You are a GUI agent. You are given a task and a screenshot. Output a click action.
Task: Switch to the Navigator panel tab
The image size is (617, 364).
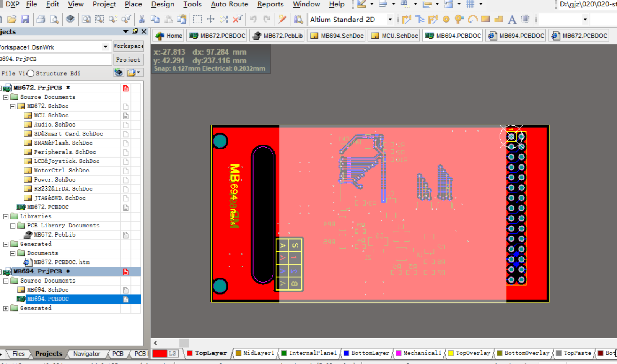tap(86, 354)
